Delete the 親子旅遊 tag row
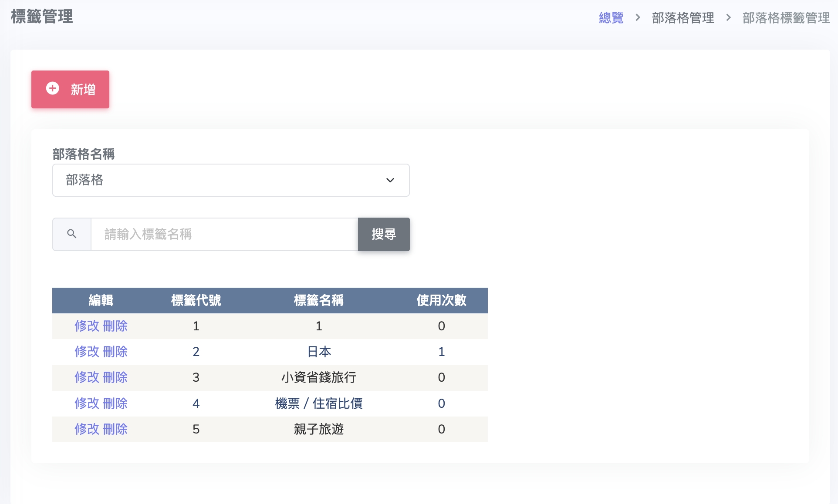The image size is (838, 504). click(115, 429)
